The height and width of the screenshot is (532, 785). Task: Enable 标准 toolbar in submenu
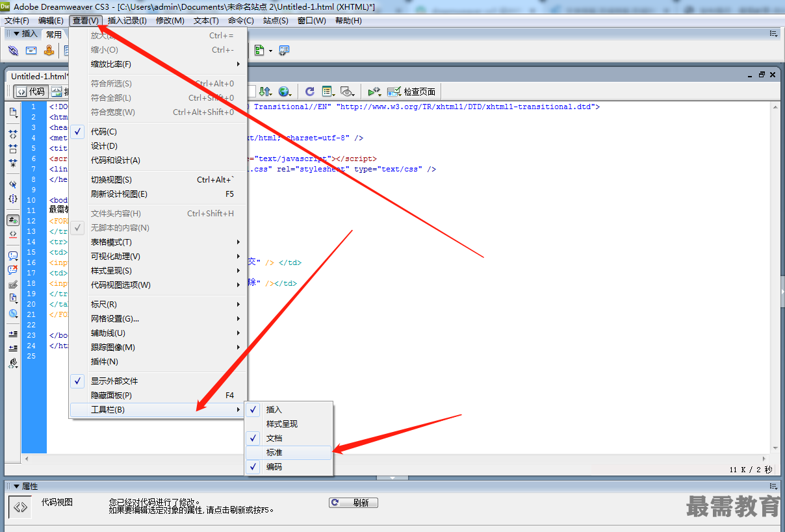pyautogui.click(x=289, y=452)
